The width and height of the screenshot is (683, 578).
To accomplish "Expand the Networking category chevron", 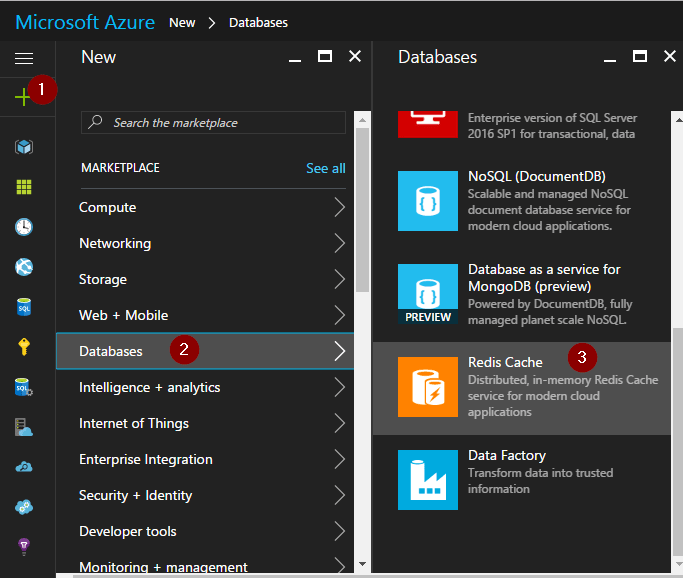I will (x=339, y=244).
